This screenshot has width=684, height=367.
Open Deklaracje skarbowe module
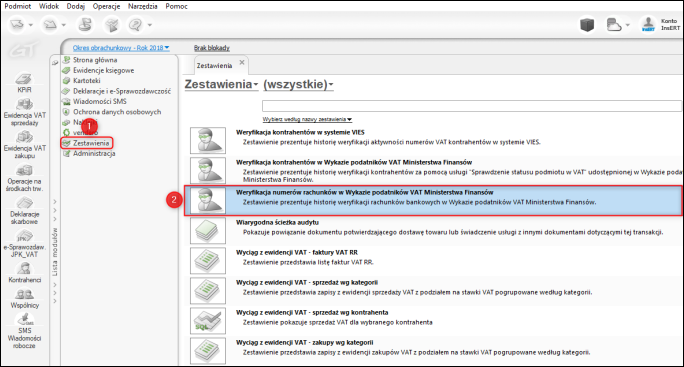(x=24, y=211)
